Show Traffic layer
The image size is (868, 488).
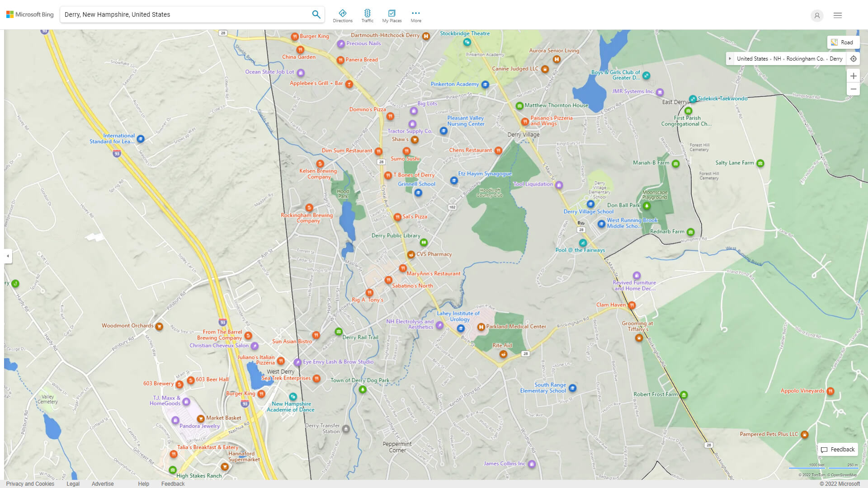coord(367,16)
